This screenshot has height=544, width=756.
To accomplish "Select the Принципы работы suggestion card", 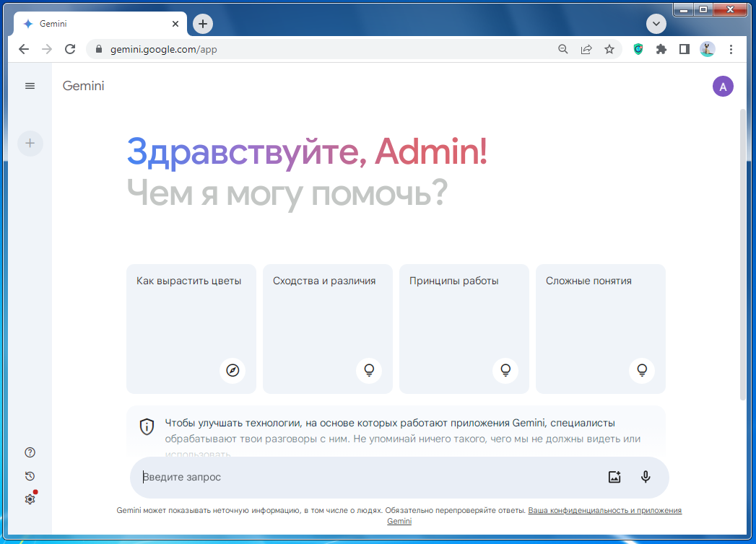I will click(x=464, y=328).
